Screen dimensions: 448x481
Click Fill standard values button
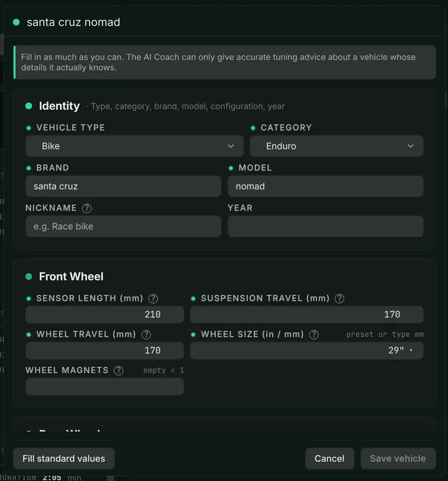point(64,459)
